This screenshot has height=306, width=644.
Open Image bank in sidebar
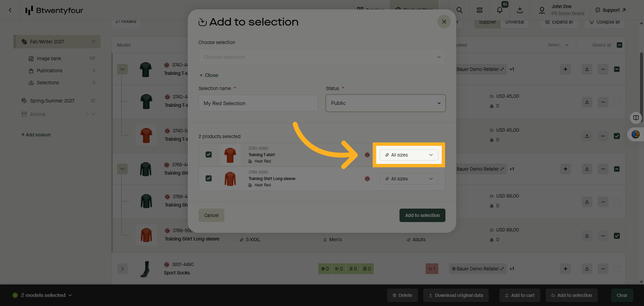click(x=49, y=58)
